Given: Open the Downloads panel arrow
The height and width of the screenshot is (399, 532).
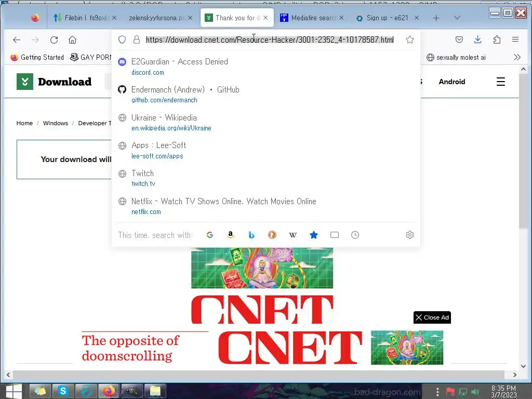Looking at the screenshot, I should [x=478, y=39].
